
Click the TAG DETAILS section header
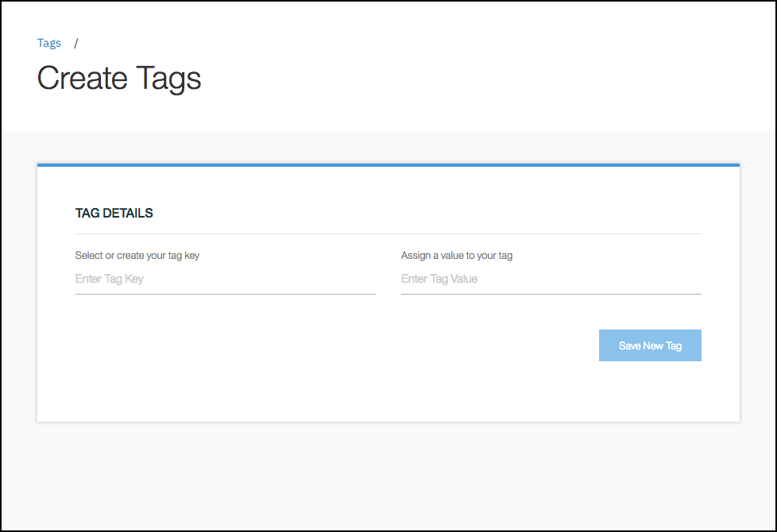click(114, 213)
